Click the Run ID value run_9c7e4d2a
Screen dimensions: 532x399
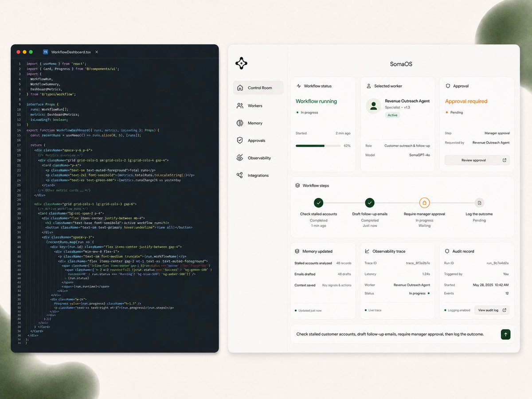497,263
